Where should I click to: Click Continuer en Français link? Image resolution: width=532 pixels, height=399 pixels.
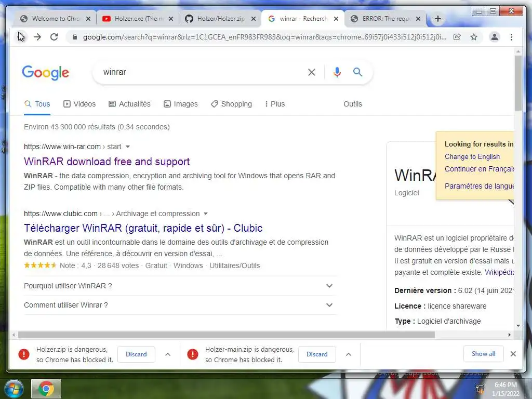479,169
